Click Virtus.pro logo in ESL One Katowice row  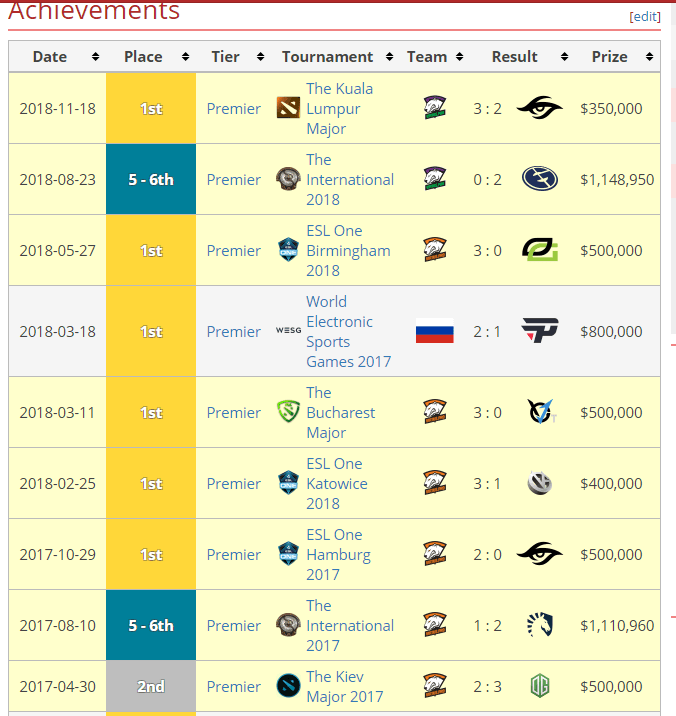[x=434, y=483]
